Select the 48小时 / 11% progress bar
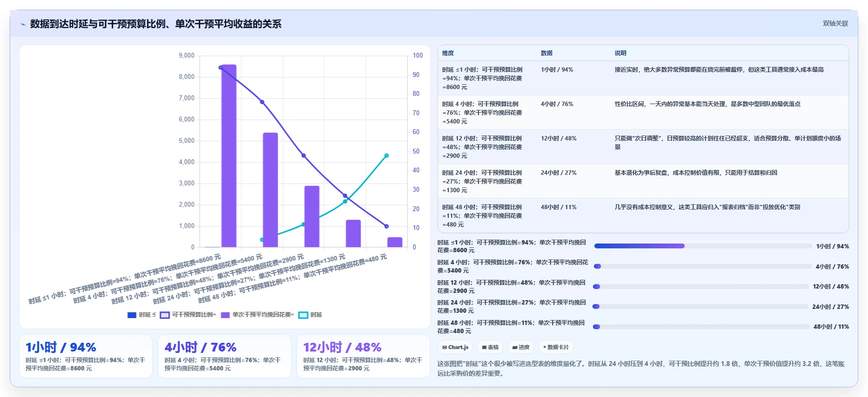The image size is (868, 397). (701, 327)
